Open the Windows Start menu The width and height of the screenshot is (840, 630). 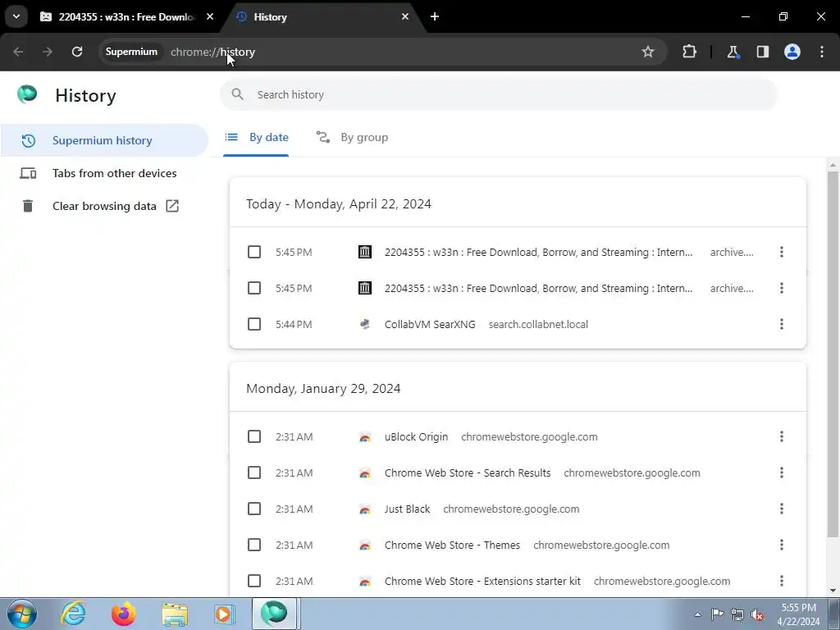[21, 614]
